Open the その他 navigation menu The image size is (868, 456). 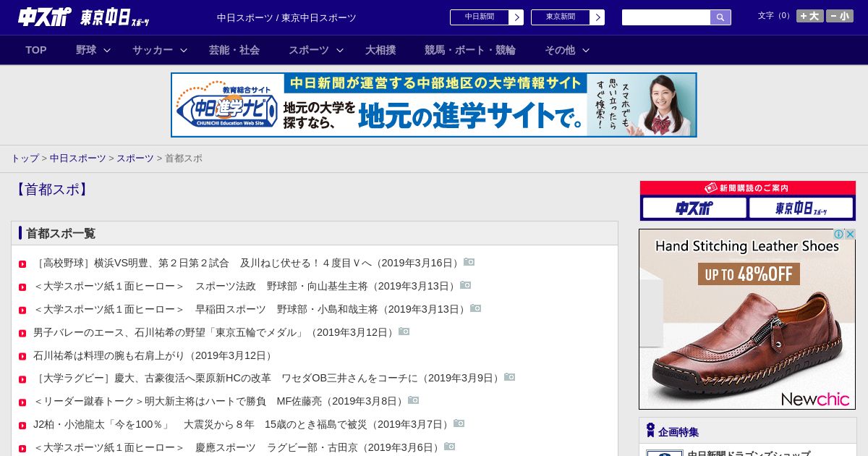point(560,50)
